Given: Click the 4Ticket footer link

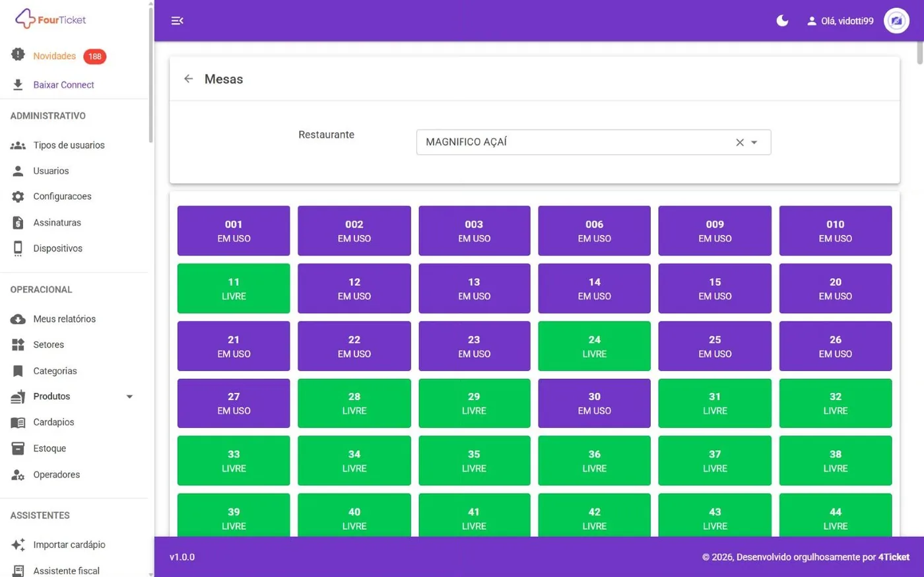Looking at the screenshot, I should pyautogui.click(x=894, y=557).
